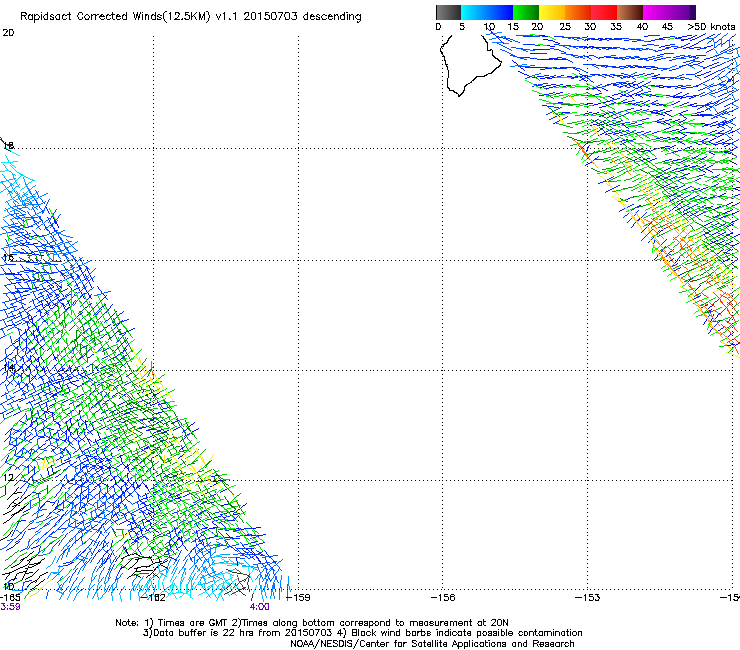740x650 pixels.
Task: Click the cyan 5-10 knots color segment
Action: [x=474, y=12]
